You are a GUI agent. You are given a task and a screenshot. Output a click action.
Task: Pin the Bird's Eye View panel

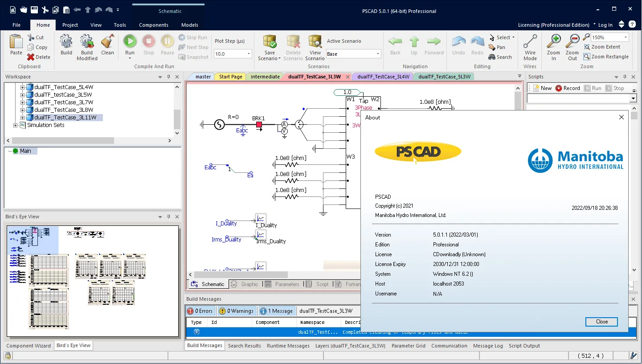[168, 217]
